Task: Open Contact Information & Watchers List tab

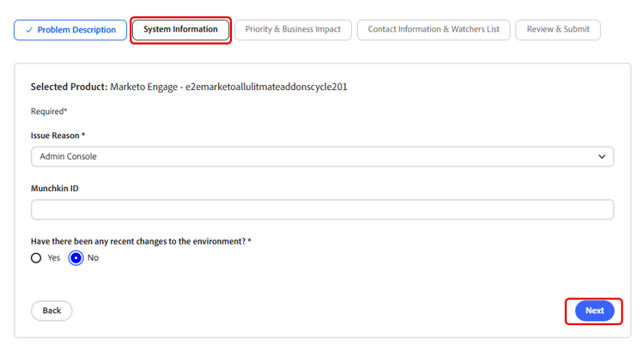Action: click(x=434, y=29)
